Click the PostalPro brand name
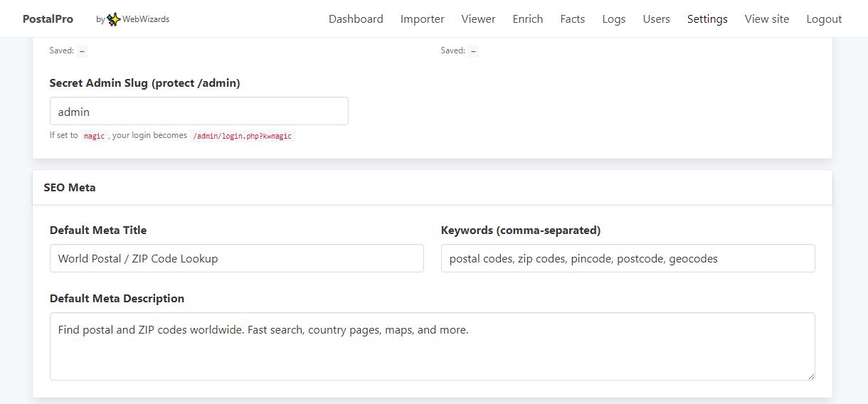The height and width of the screenshot is (404, 868). pyautogui.click(x=48, y=19)
